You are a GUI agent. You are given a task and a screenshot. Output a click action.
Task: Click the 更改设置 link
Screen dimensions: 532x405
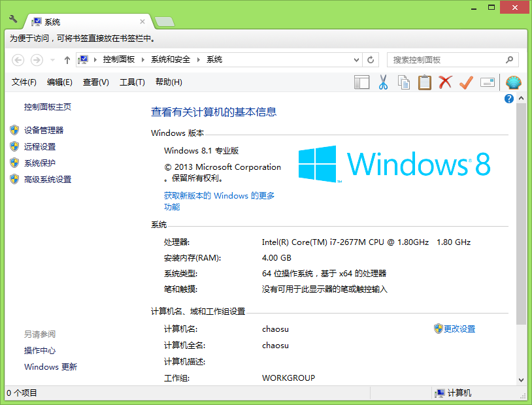(459, 329)
